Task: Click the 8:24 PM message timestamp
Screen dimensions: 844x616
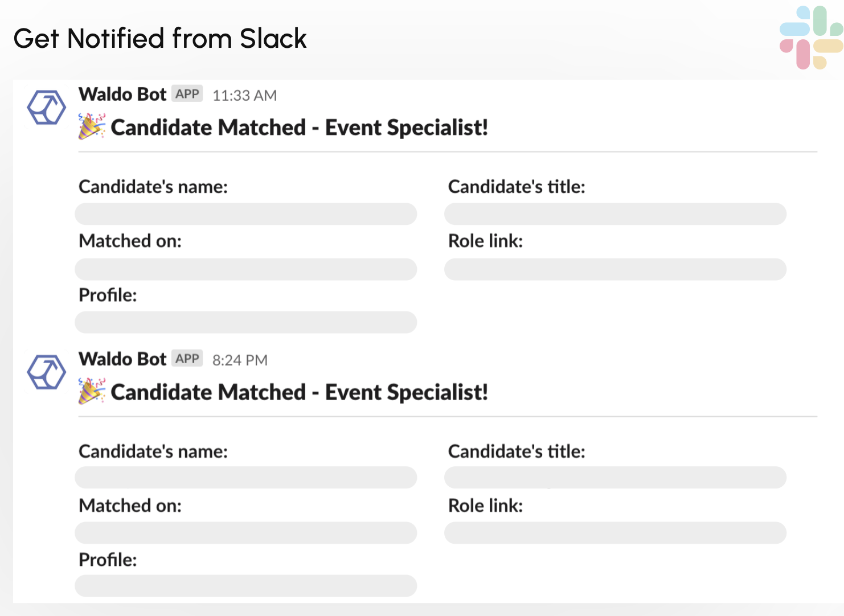Action: (x=240, y=360)
